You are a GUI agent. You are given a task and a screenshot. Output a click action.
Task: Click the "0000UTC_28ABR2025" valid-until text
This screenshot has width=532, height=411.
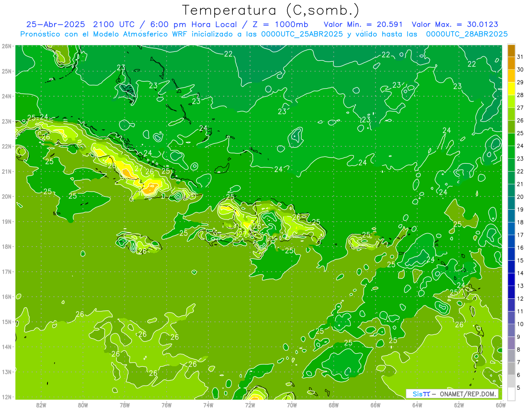(466, 34)
